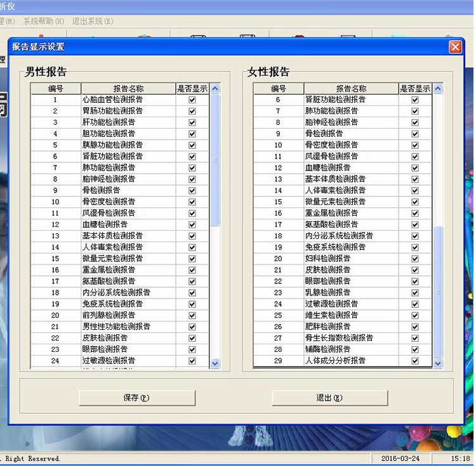Open the 系统帮助(H) menu
This screenshot has height=466, width=476.
tap(43, 21)
